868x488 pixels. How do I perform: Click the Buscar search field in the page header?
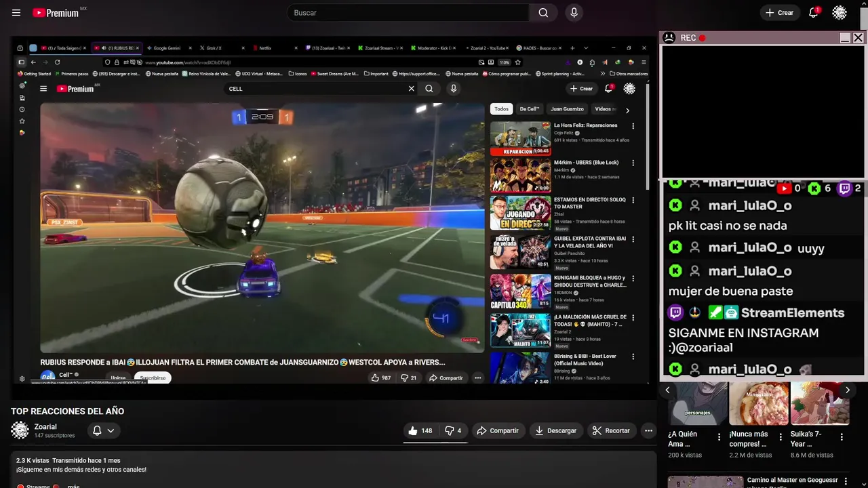point(408,13)
